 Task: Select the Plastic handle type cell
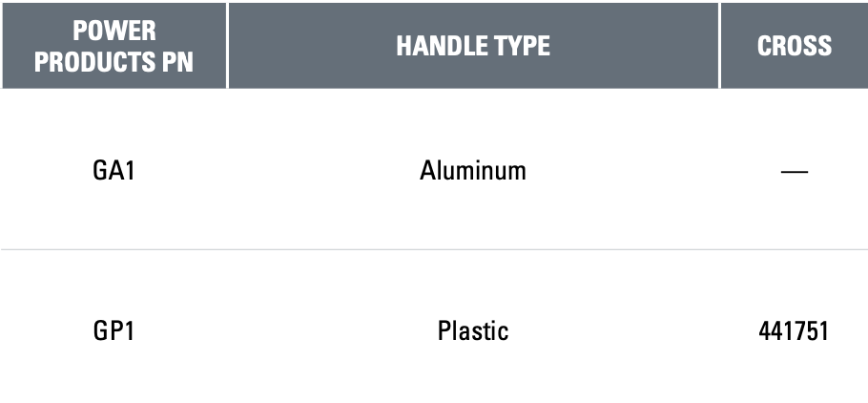473,330
